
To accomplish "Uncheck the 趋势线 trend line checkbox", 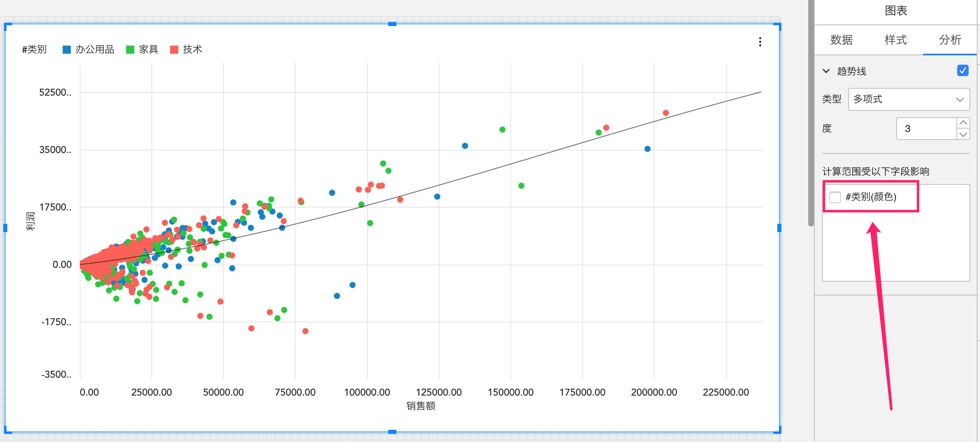I will click(962, 70).
